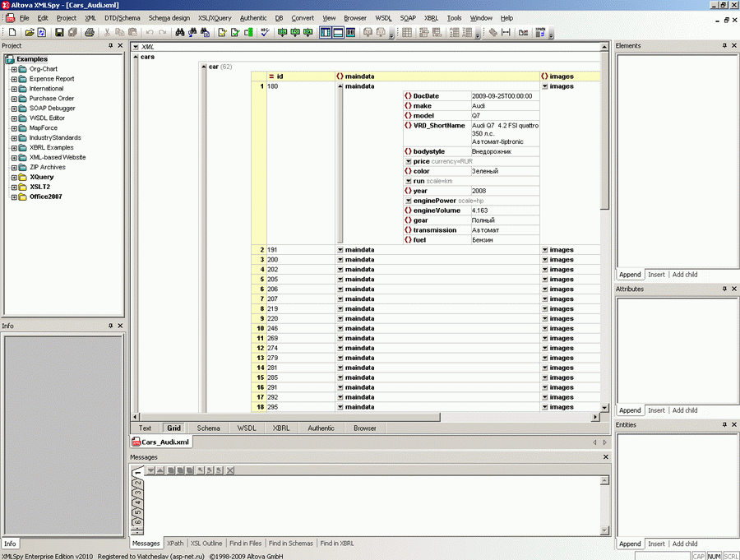Click the Cut scissors icon
Screen dimensions: 740x560
point(107,32)
